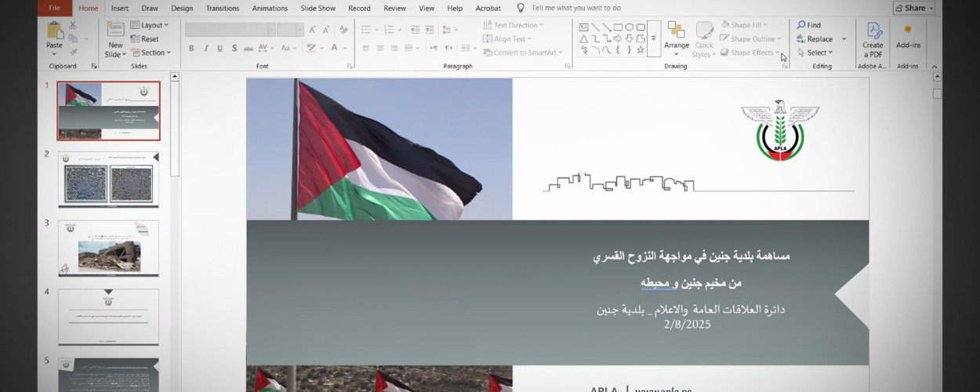This screenshot has width=980, height=392.
Task: Toggle Justify paragraph alignment
Action: click(x=408, y=49)
